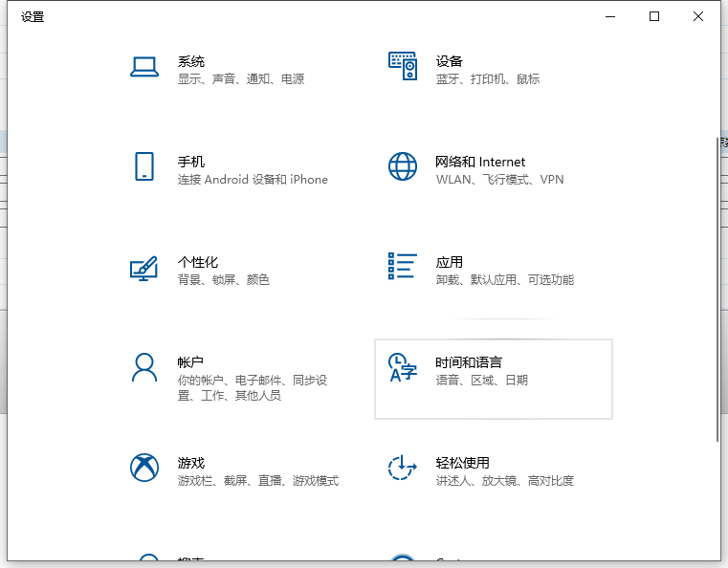Open the 系统 settings title text
The image size is (728, 568).
click(190, 61)
